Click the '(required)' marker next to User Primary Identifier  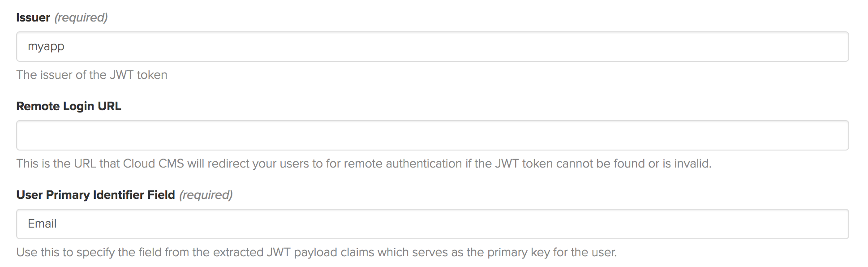(206, 195)
